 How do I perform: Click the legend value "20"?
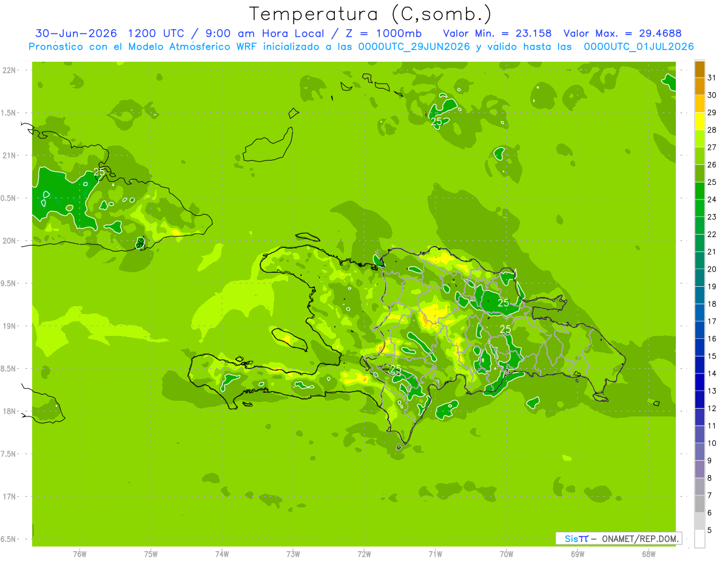[x=712, y=269]
